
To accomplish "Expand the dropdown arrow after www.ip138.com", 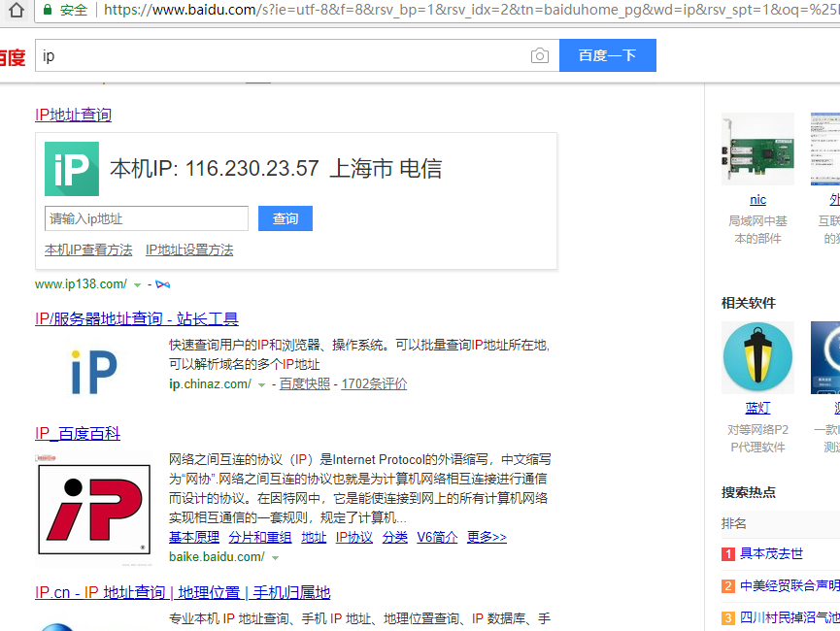I will coord(139,283).
